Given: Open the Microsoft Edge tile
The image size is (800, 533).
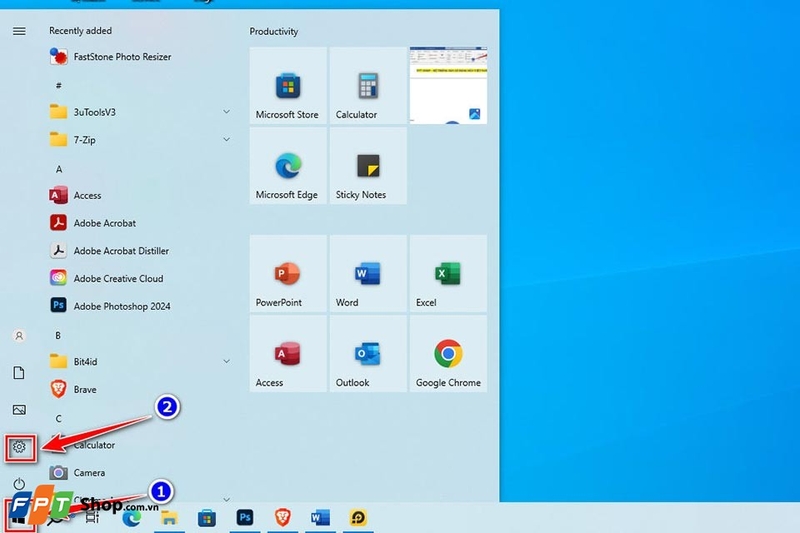Looking at the screenshot, I should click(x=288, y=166).
